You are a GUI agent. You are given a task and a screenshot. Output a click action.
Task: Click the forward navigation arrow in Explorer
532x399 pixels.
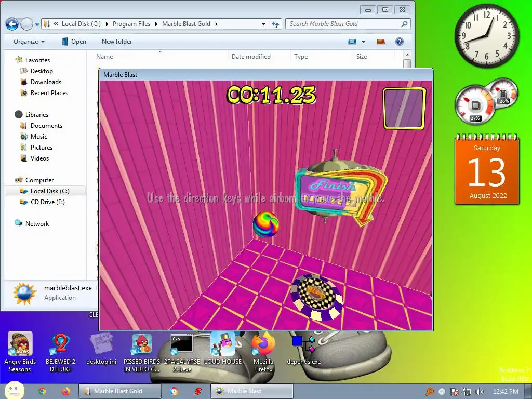click(x=26, y=24)
